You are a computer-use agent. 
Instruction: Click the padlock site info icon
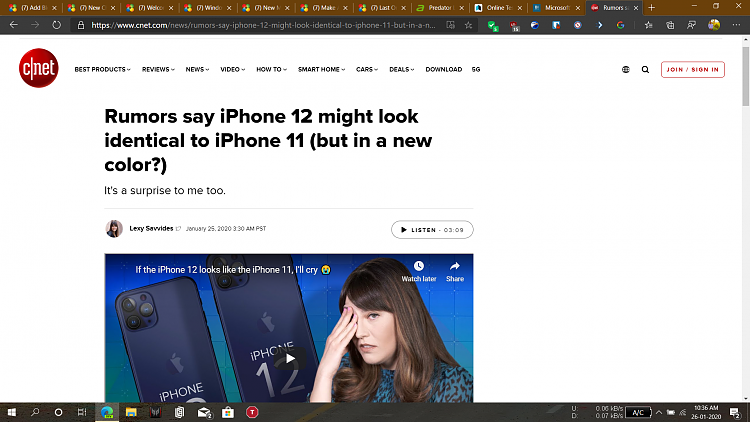tap(81, 25)
